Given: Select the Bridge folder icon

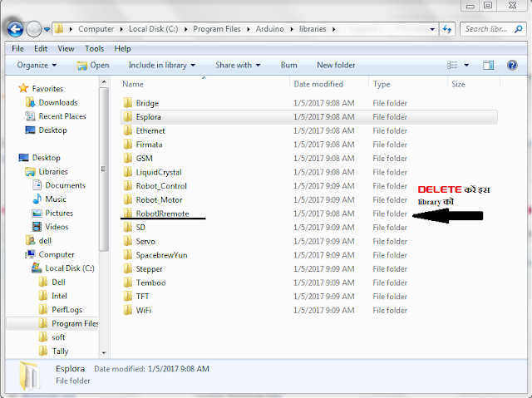Looking at the screenshot, I should point(127,103).
